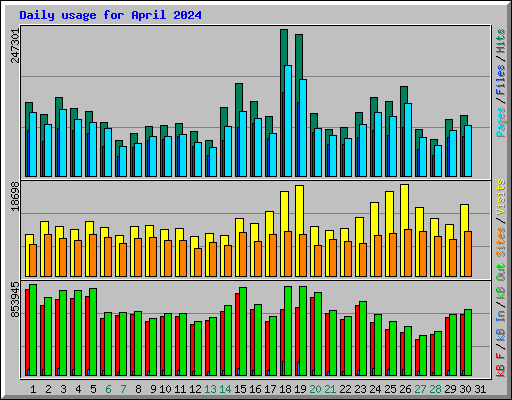Click the 'Daily usage for April 2024' title
This screenshot has width=512, height=400.
point(110,15)
